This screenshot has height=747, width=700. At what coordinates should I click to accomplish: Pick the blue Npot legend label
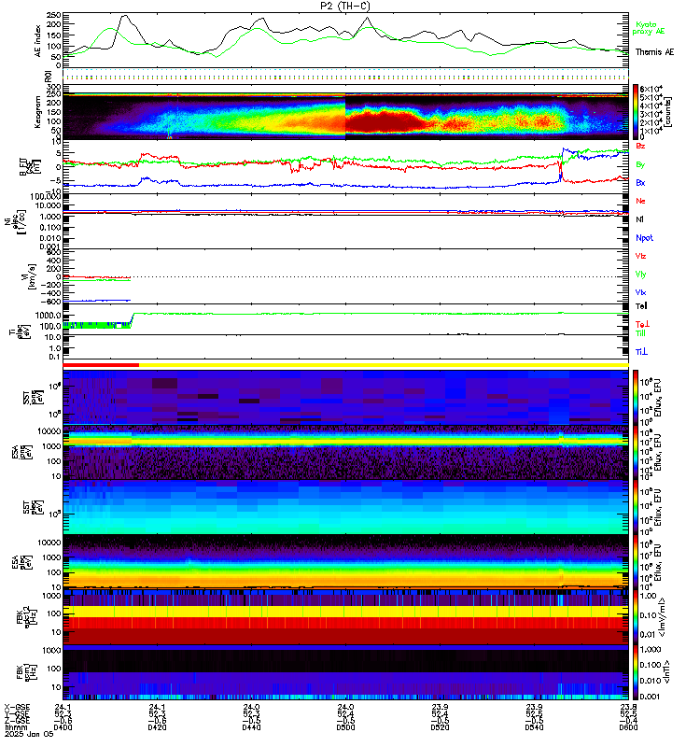tap(644, 238)
